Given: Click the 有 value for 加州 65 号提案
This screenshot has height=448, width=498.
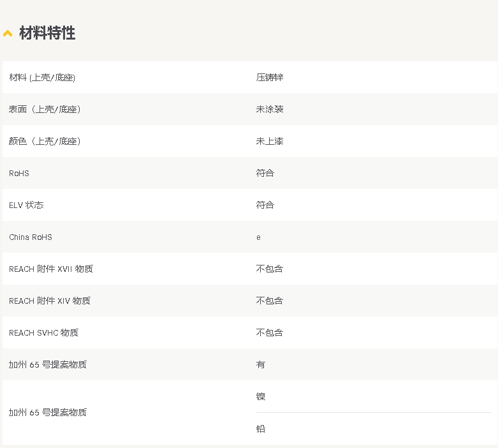Looking at the screenshot, I should pos(261,364).
